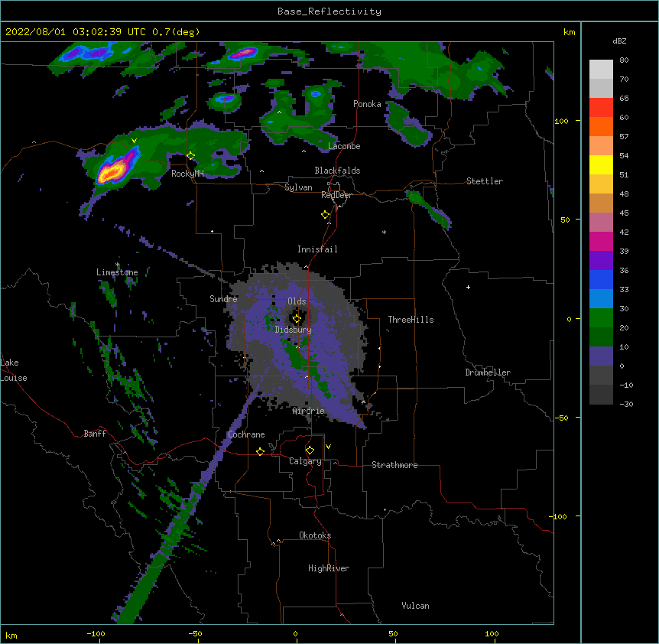
Task: Pick the purple 36-39 dBZ legend swatch
Action: click(x=601, y=260)
